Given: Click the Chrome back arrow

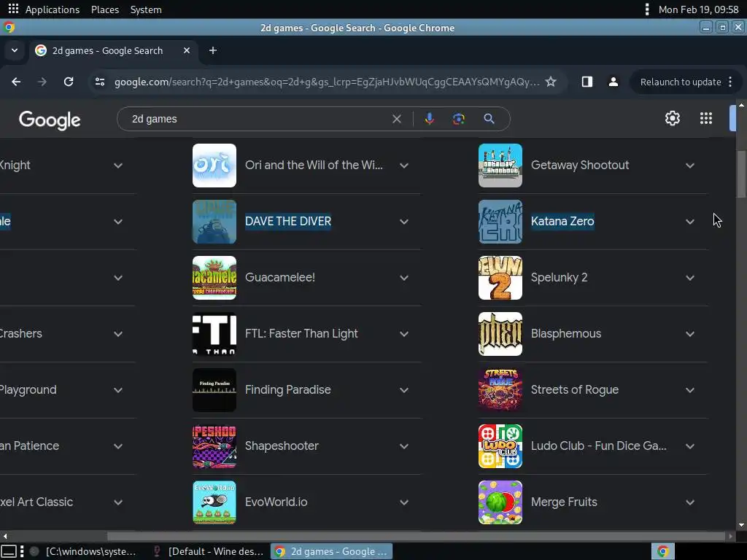Looking at the screenshot, I should pyautogui.click(x=16, y=82).
